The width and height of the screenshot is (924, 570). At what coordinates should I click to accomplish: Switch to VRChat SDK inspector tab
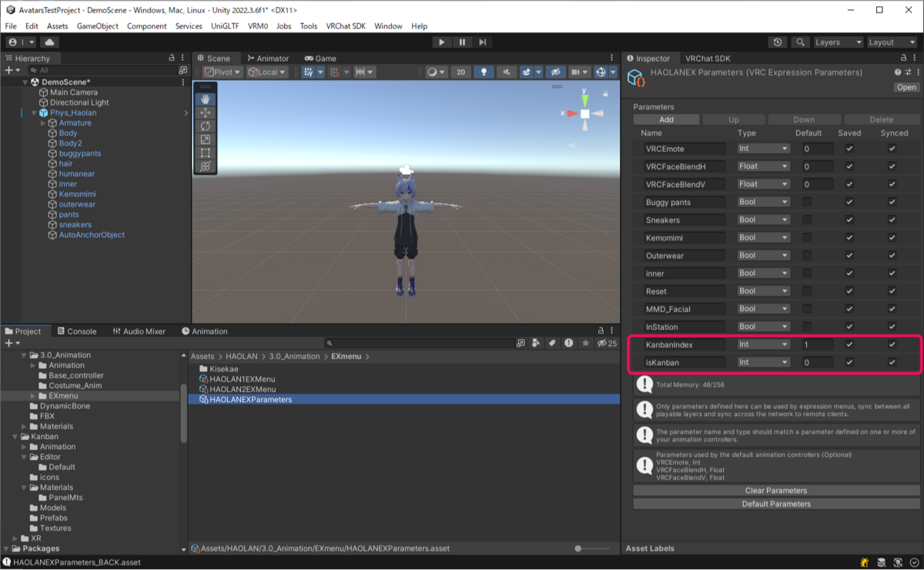point(708,58)
